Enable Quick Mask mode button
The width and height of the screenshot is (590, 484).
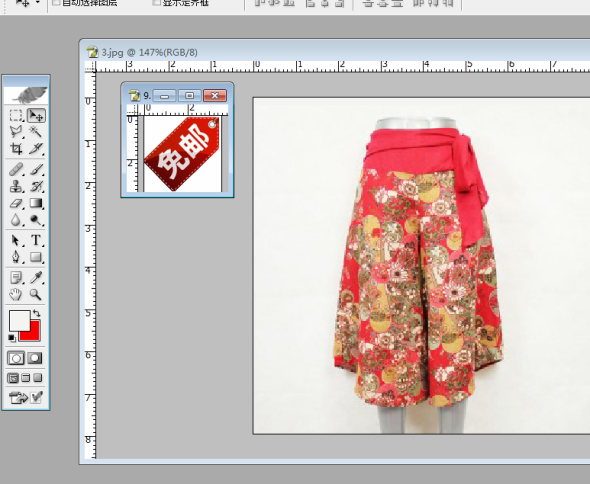(x=35, y=358)
